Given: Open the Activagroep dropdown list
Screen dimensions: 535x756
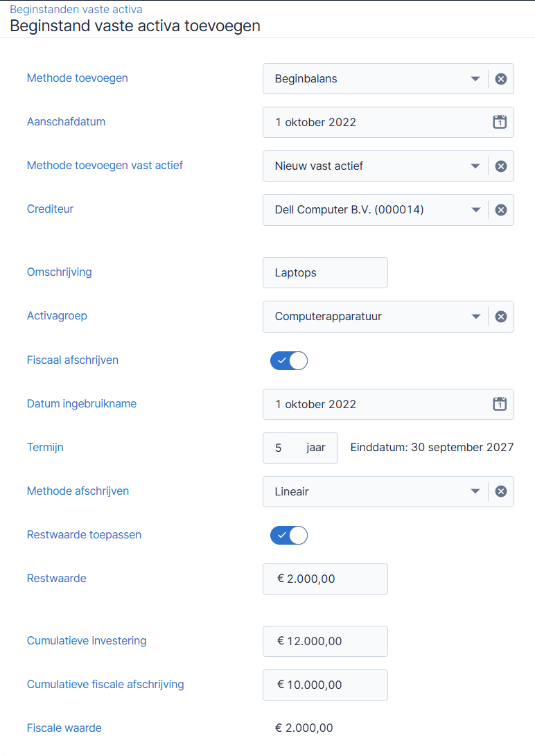Looking at the screenshot, I should point(475,316).
